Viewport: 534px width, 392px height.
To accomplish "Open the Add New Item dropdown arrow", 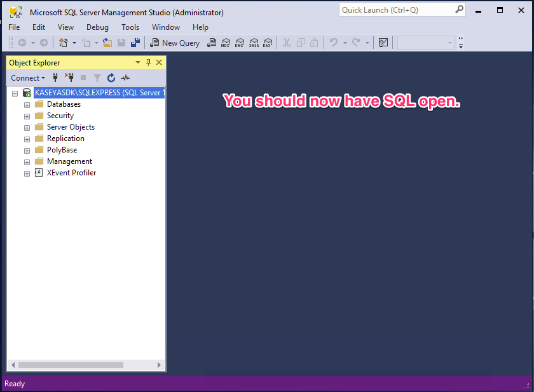I will (97, 43).
